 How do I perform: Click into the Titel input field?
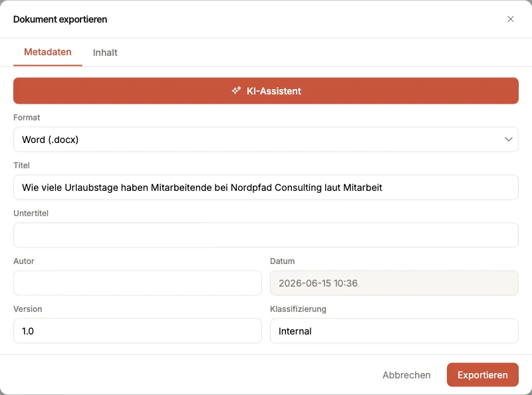point(266,188)
